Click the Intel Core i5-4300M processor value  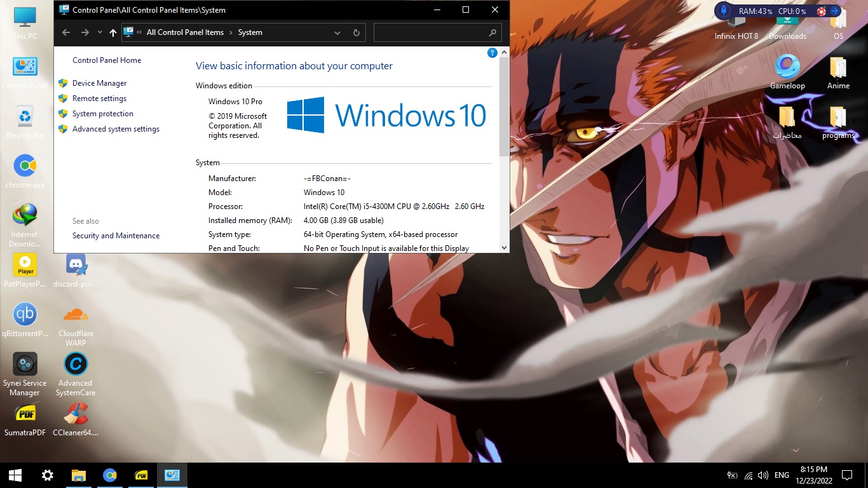394,207
